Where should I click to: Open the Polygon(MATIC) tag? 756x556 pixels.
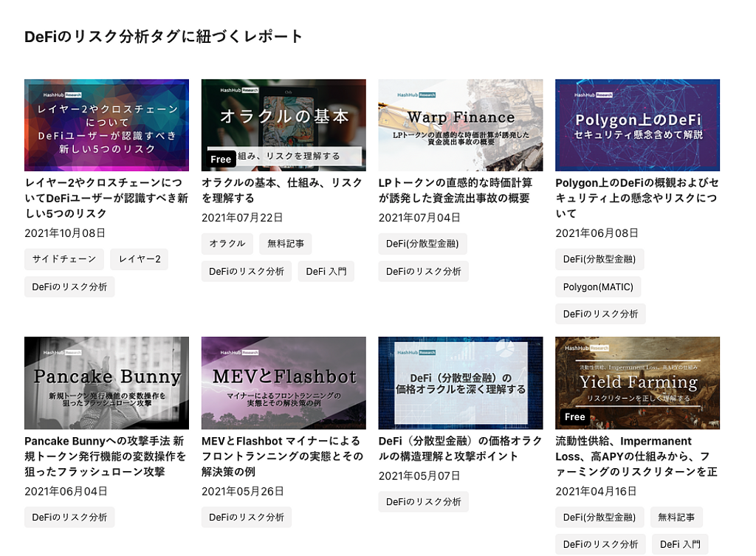[598, 286]
